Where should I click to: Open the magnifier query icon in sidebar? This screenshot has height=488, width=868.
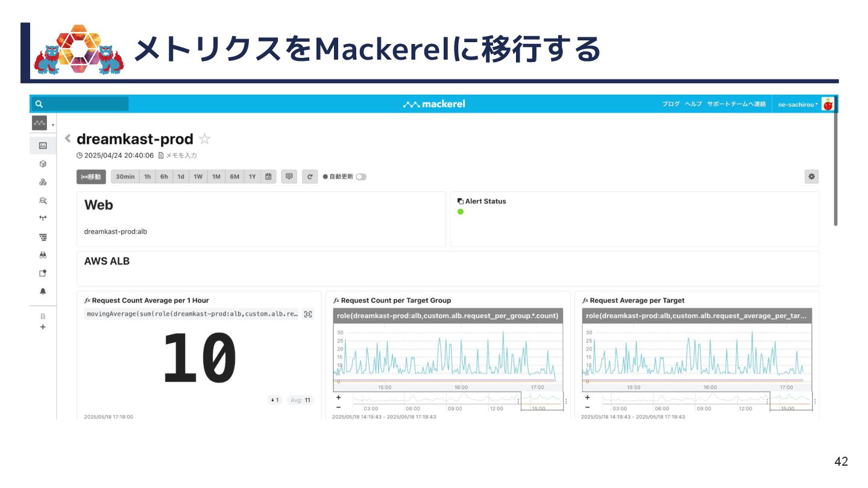pos(43,201)
